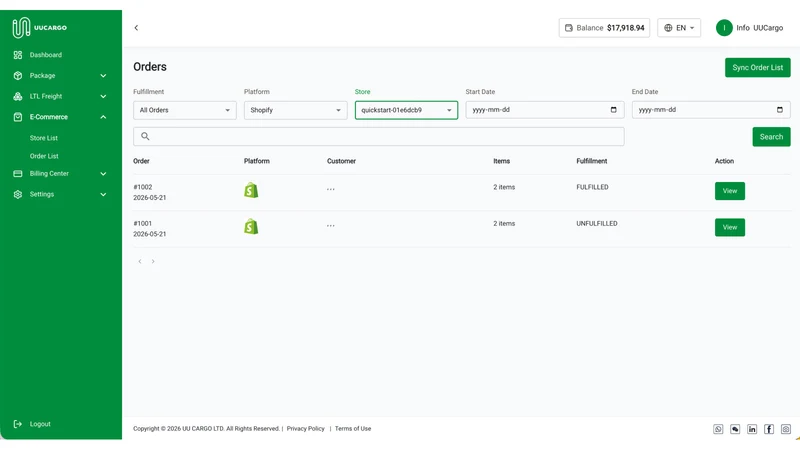Expand the Settings submenu chevron

click(103, 194)
